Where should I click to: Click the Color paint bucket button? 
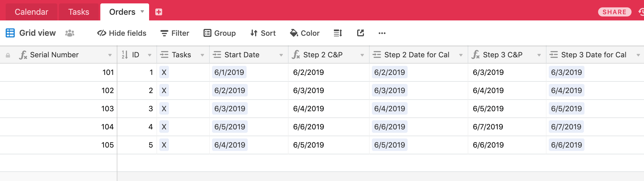[305, 33]
